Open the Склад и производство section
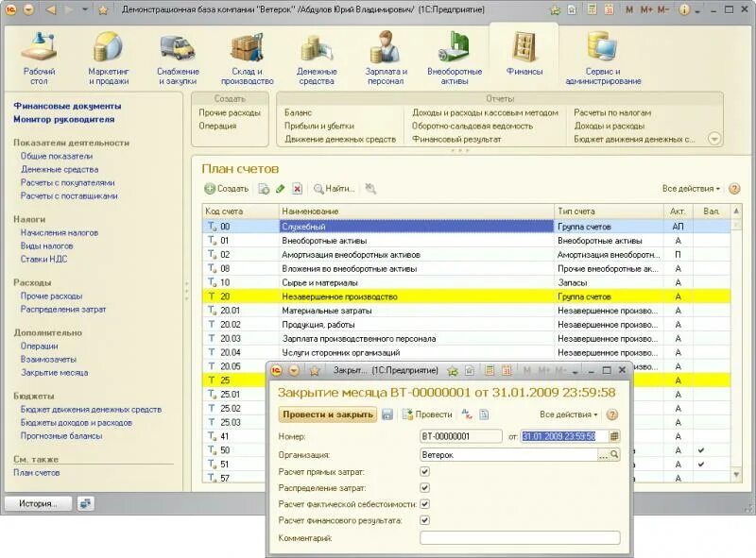The image size is (756, 558). coord(248,58)
